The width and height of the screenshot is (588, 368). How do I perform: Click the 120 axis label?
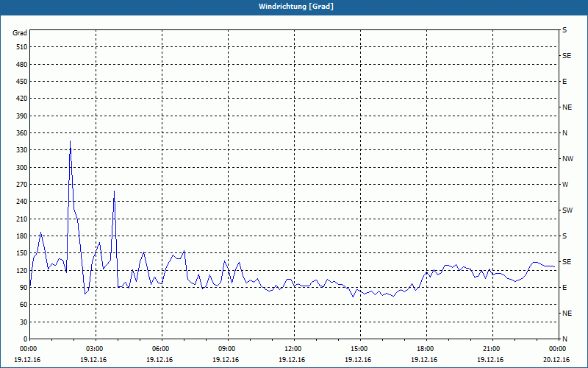(x=22, y=270)
